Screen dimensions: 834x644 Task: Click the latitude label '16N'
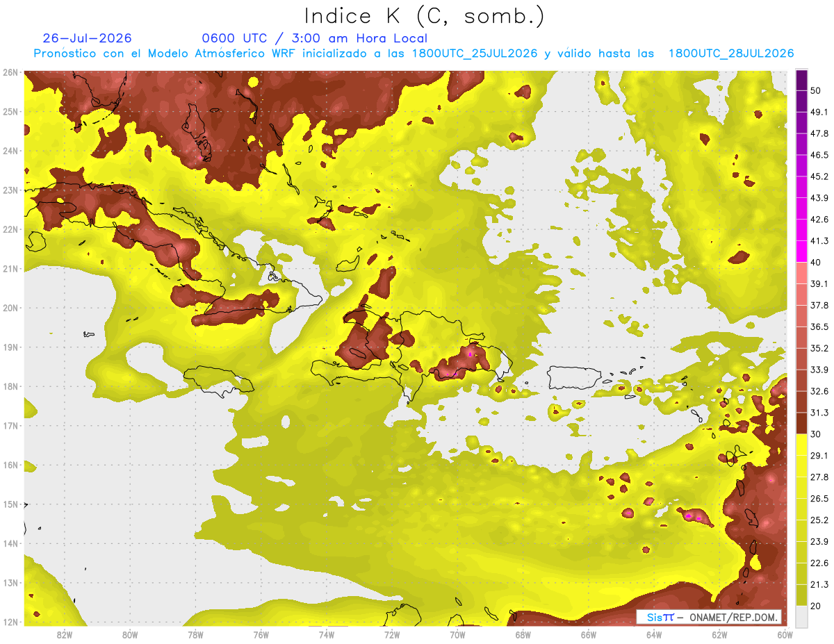click(x=10, y=465)
